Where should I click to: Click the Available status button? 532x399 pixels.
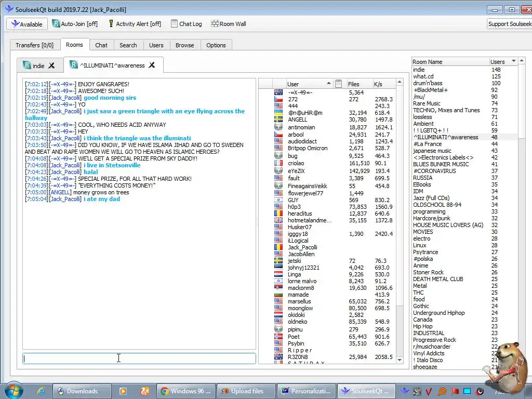pos(27,24)
